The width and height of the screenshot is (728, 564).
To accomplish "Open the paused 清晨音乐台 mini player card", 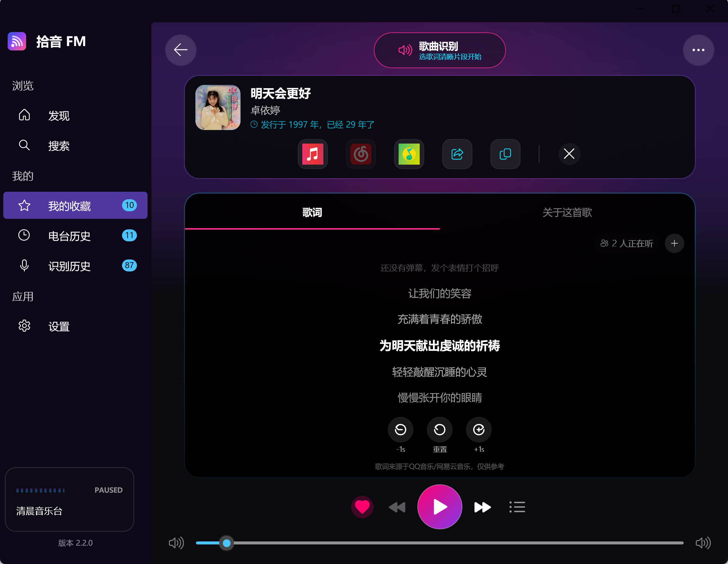I will (x=69, y=499).
